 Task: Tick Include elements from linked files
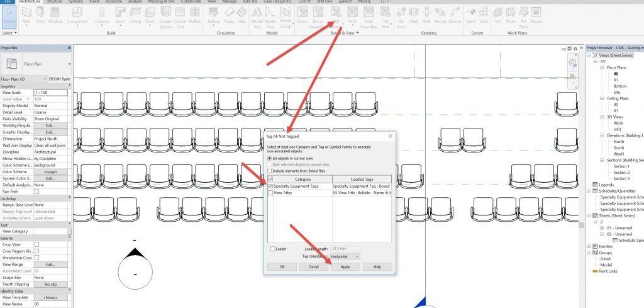tap(270, 171)
